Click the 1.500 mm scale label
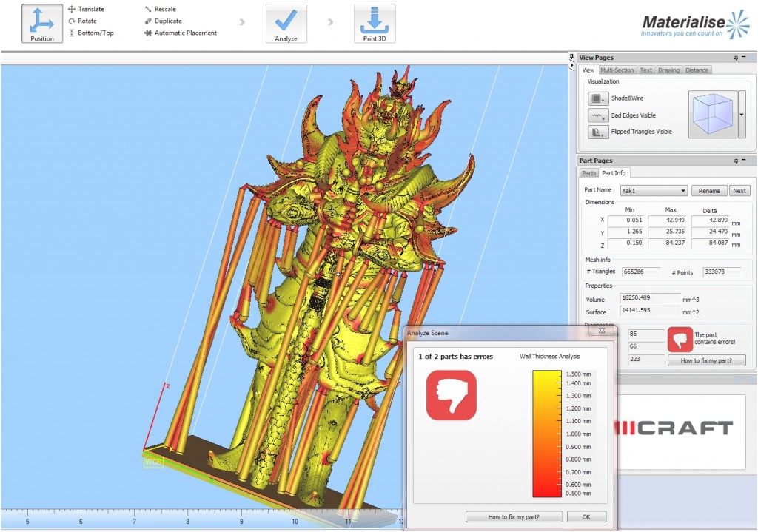Viewport: 758px width, 532px height. click(x=578, y=374)
